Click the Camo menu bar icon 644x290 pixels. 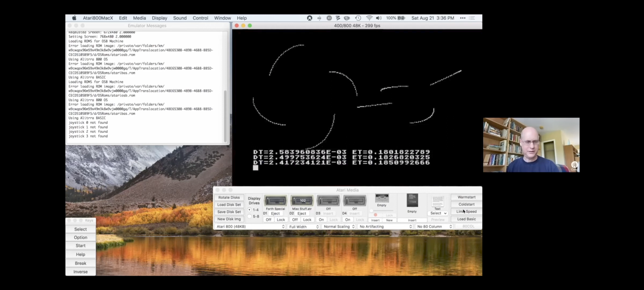pos(309,18)
